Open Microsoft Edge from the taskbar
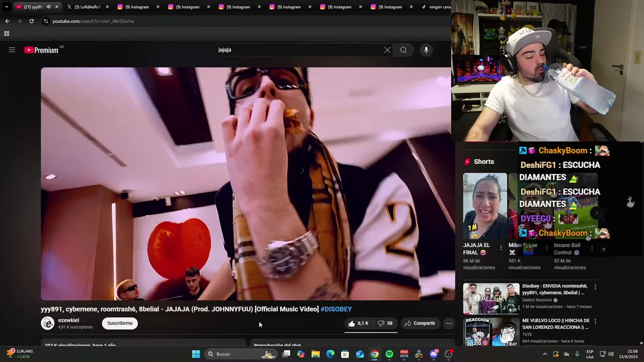Image resolution: width=644 pixels, height=362 pixels. (x=330, y=354)
